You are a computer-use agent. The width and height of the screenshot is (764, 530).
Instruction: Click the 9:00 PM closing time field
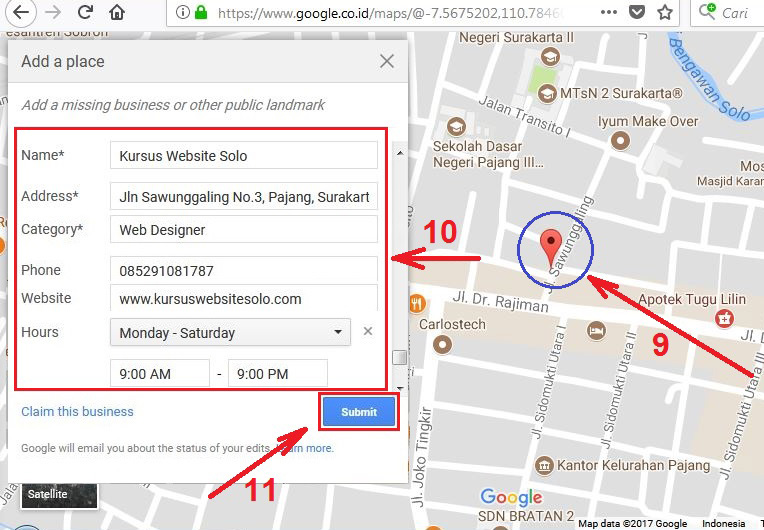(x=278, y=373)
